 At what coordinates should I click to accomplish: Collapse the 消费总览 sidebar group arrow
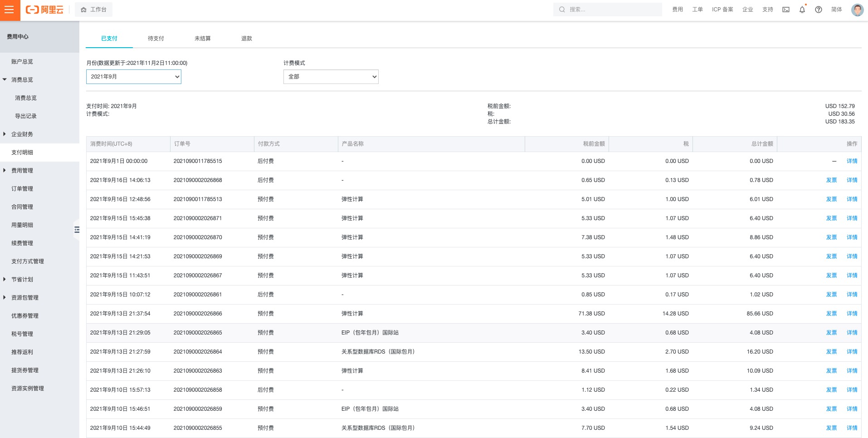tap(5, 79)
